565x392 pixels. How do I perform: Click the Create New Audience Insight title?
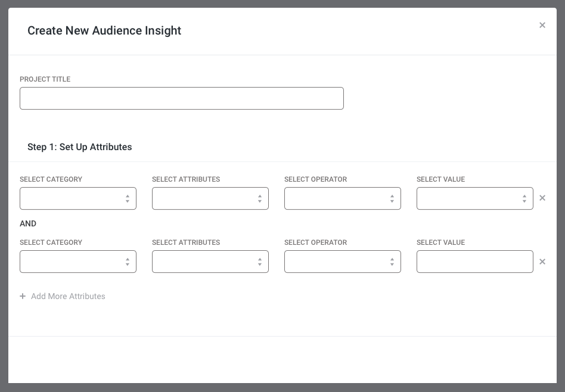(104, 30)
